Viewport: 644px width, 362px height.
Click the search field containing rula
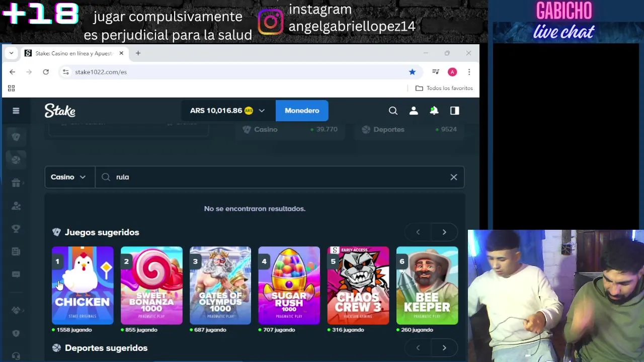tap(279, 177)
